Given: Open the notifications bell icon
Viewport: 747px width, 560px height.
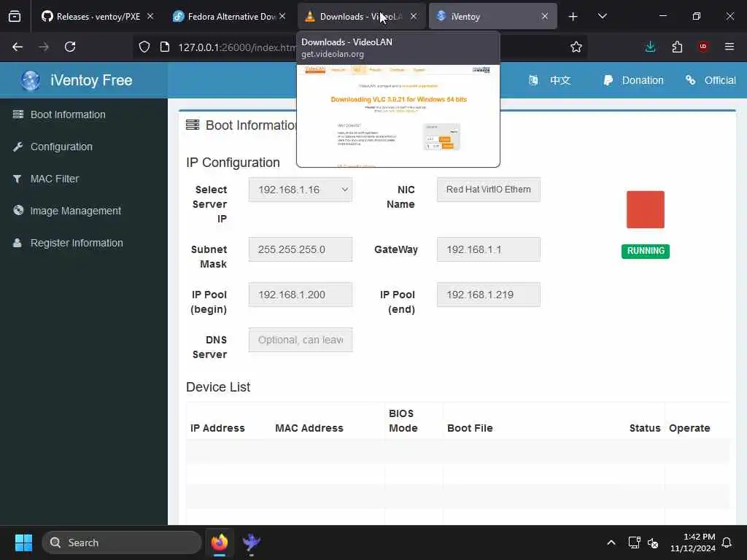Looking at the screenshot, I should tap(727, 542).
